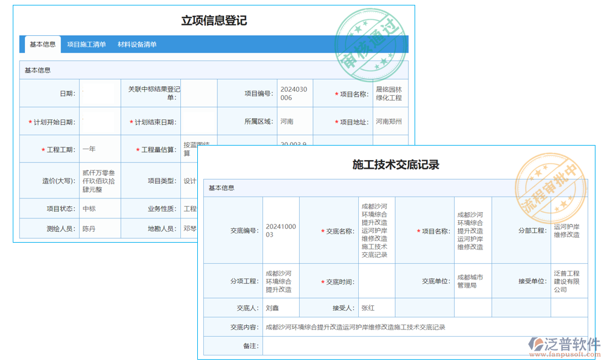Switch to the 项目施工清单 tab
The width and height of the screenshot is (607, 364).
(x=87, y=44)
